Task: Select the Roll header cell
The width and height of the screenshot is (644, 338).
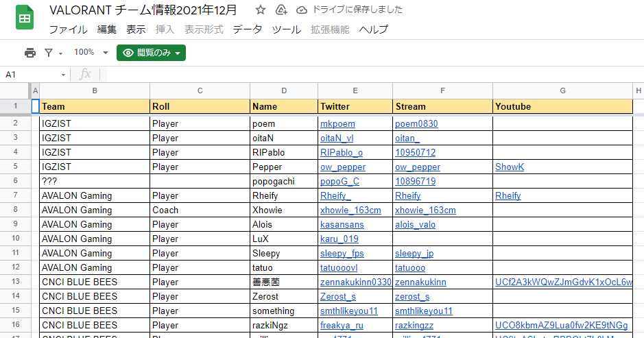Action: [200, 106]
